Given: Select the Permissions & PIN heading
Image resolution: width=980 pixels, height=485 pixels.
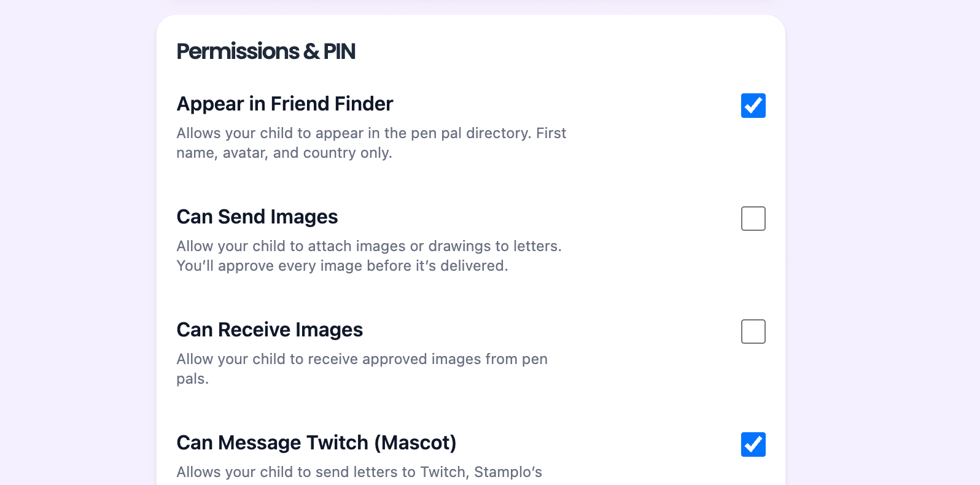Looking at the screenshot, I should [x=266, y=52].
